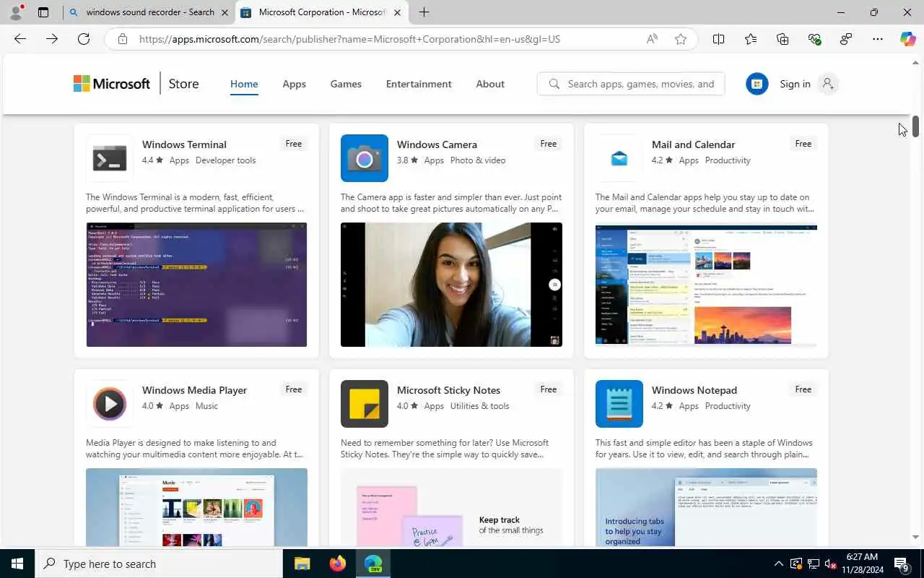Click the Media Player screenshot thumbnail
Screen dimensions: 924x578
pos(196,507)
